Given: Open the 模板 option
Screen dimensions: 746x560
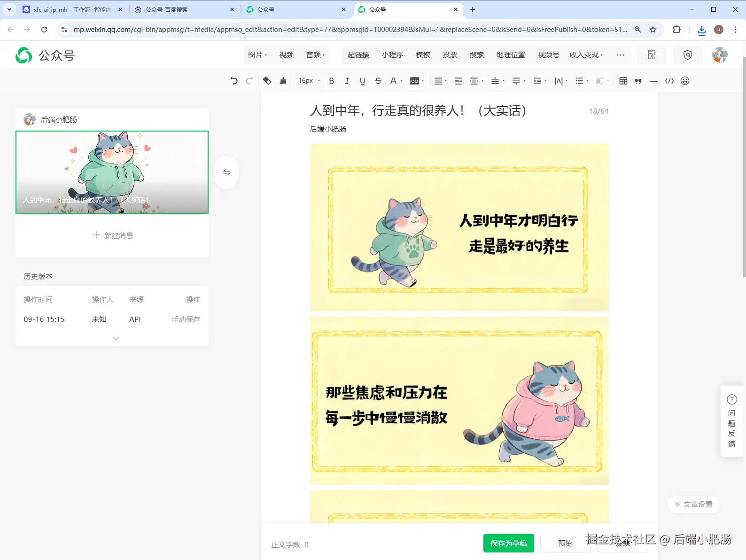Looking at the screenshot, I should point(423,55).
